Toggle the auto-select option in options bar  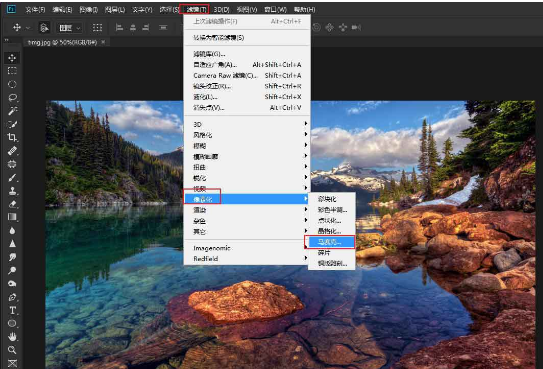[44, 28]
